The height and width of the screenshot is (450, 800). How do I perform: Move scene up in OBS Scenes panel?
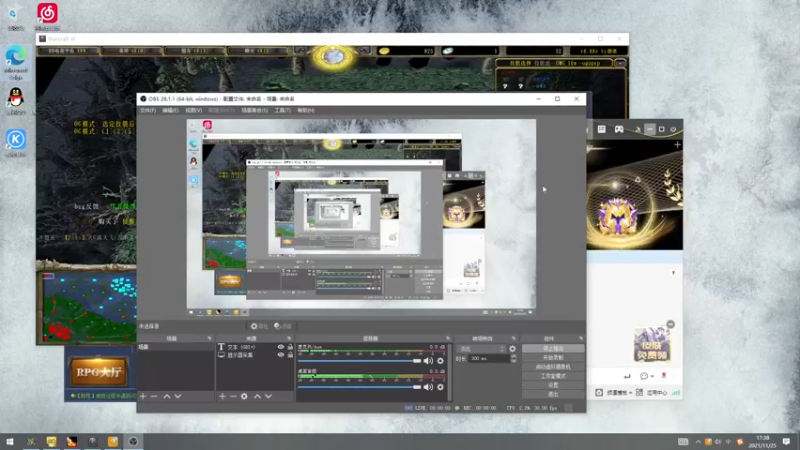tap(167, 396)
